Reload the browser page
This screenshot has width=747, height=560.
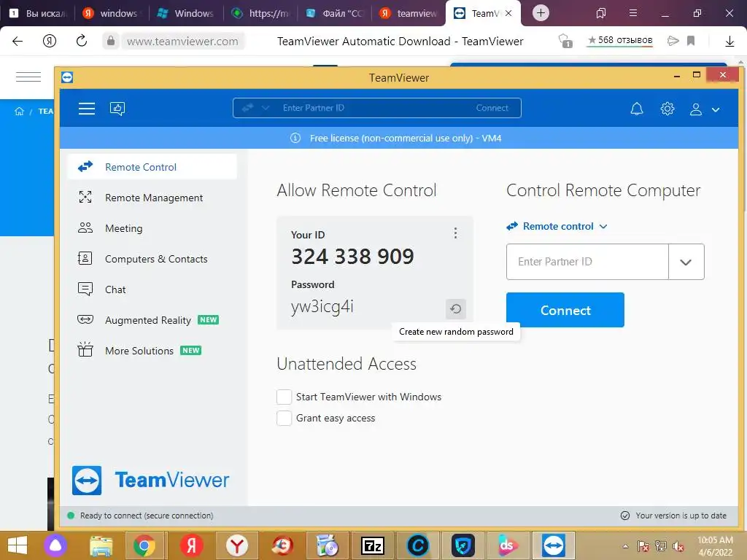[x=82, y=41]
